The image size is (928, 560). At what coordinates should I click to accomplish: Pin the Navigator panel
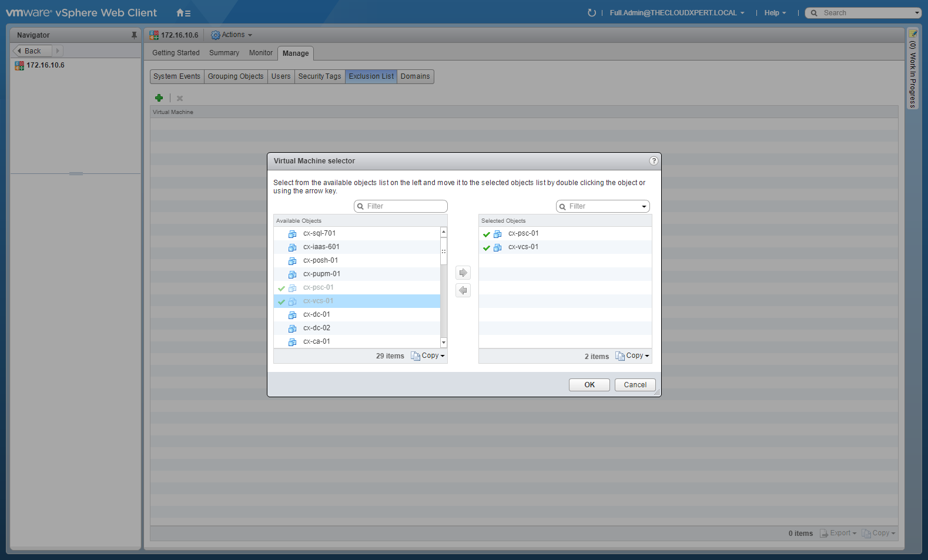tap(134, 35)
